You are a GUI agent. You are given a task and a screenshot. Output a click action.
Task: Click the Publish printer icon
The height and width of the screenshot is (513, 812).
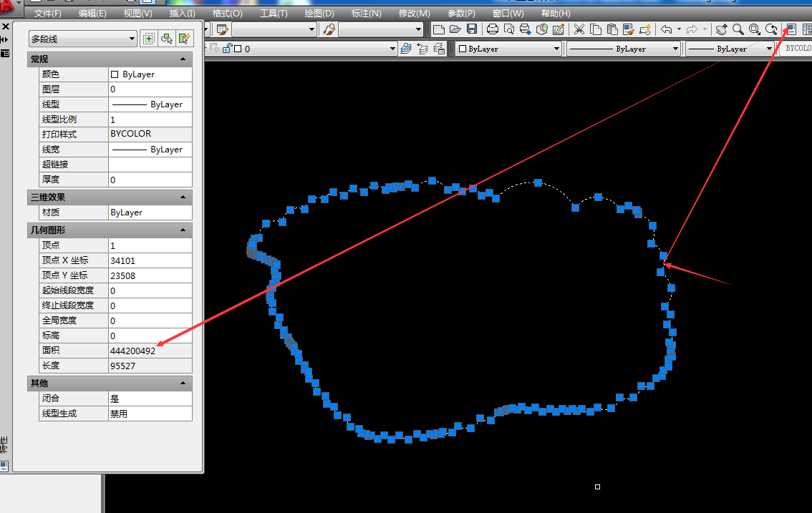coord(525,29)
